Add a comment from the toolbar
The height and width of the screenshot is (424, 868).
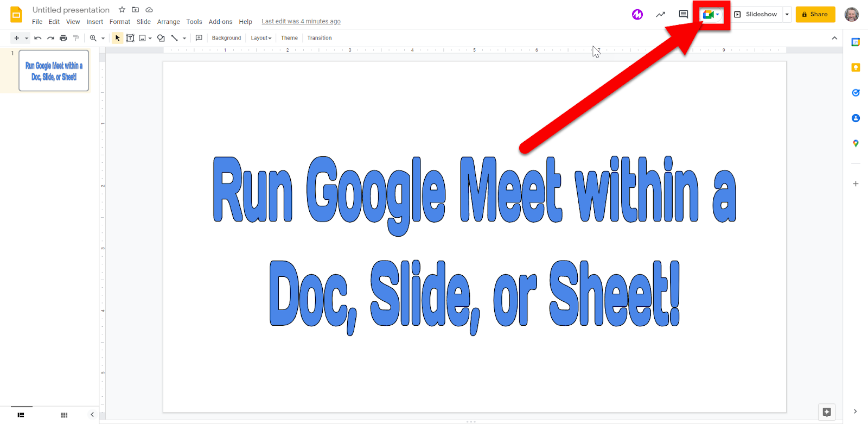tap(199, 38)
